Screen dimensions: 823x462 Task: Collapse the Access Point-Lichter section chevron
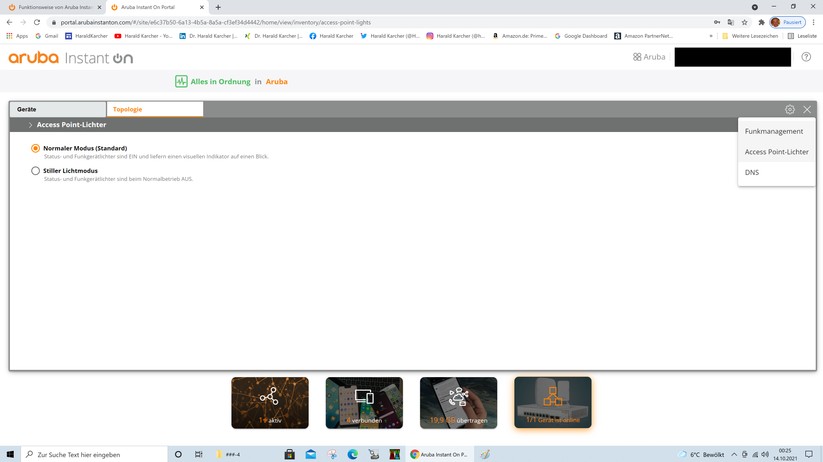coord(30,125)
